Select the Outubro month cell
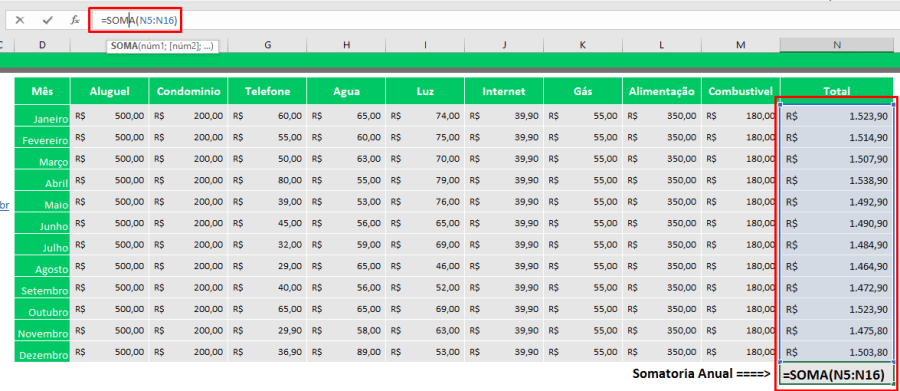Screen dimensions: 900x391 pos(42,309)
